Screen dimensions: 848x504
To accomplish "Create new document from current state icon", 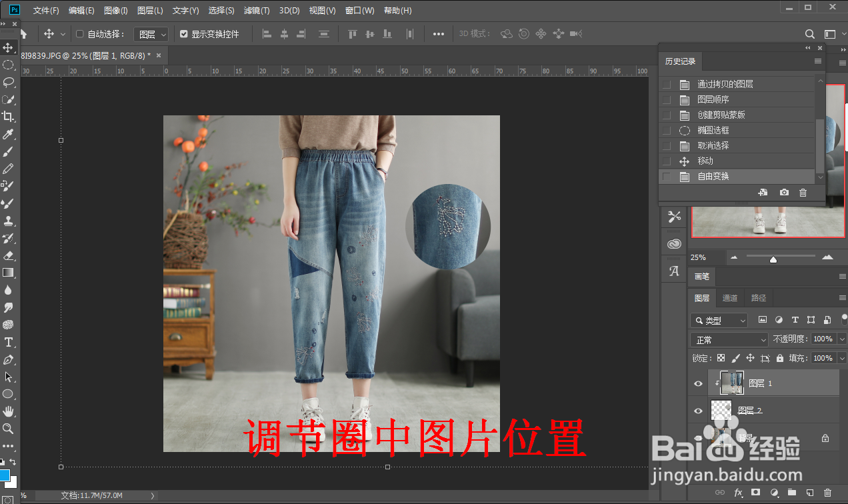I will [763, 193].
